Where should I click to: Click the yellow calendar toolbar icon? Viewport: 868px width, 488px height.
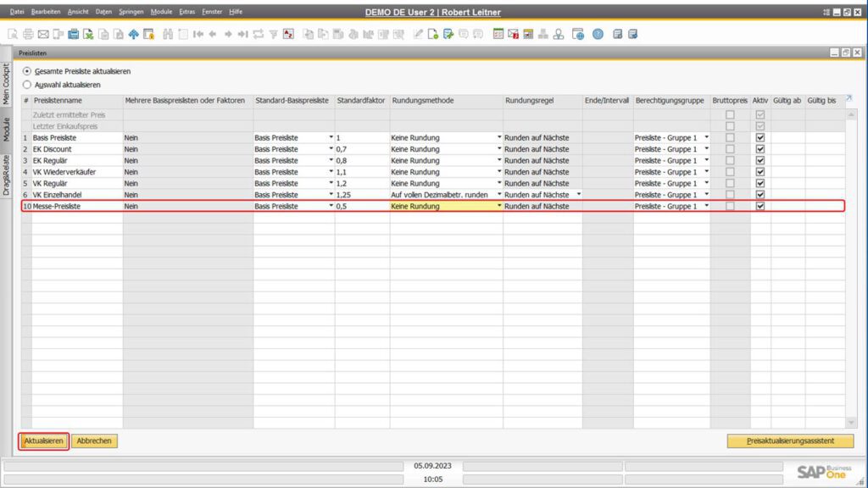[528, 34]
